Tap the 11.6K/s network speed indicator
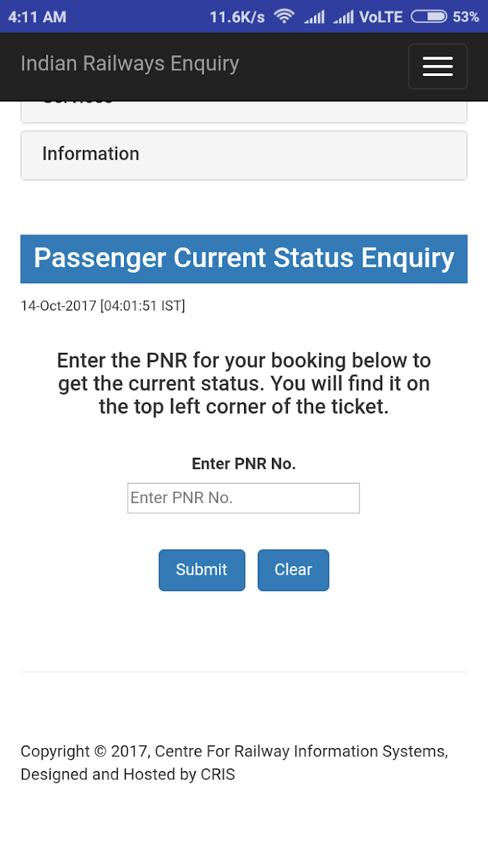The image size is (488, 868). pos(237,17)
